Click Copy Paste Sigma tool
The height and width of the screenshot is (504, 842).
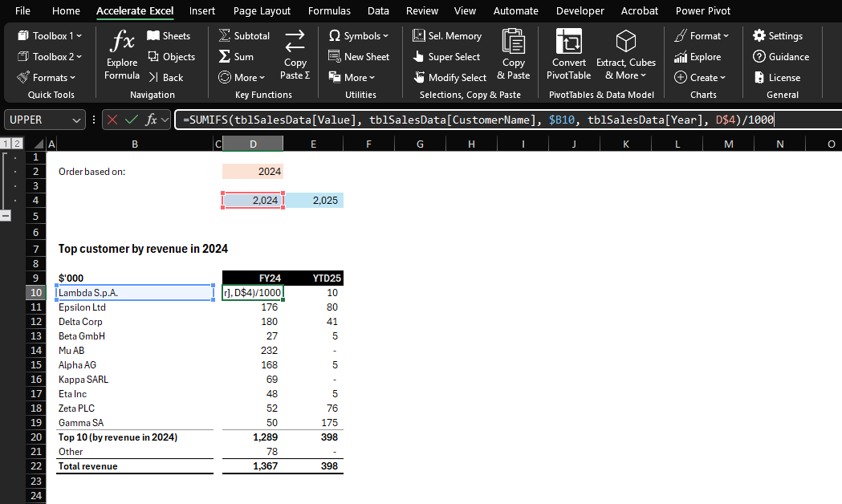point(295,55)
